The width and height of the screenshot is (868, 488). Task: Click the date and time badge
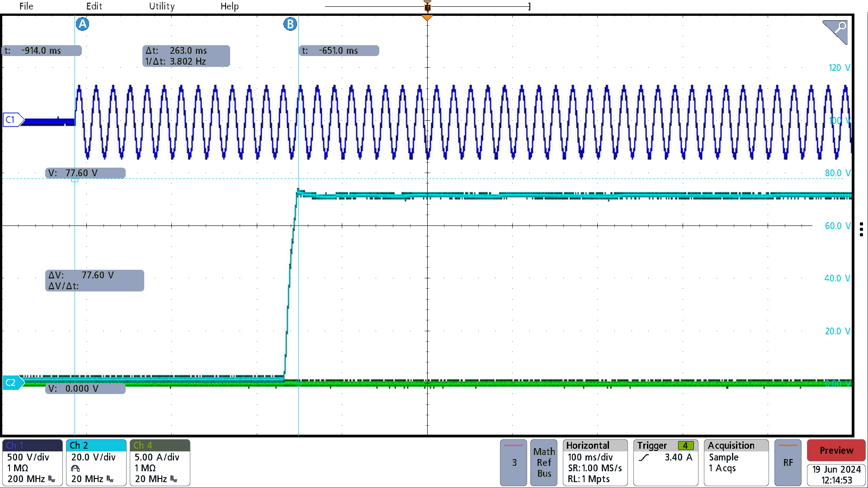[x=836, y=475]
